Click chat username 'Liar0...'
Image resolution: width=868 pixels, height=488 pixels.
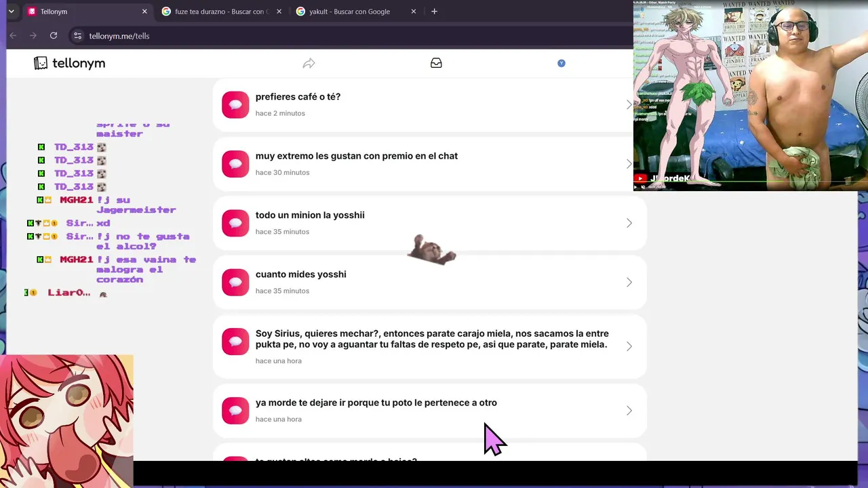pyautogui.click(x=68, y=293)
